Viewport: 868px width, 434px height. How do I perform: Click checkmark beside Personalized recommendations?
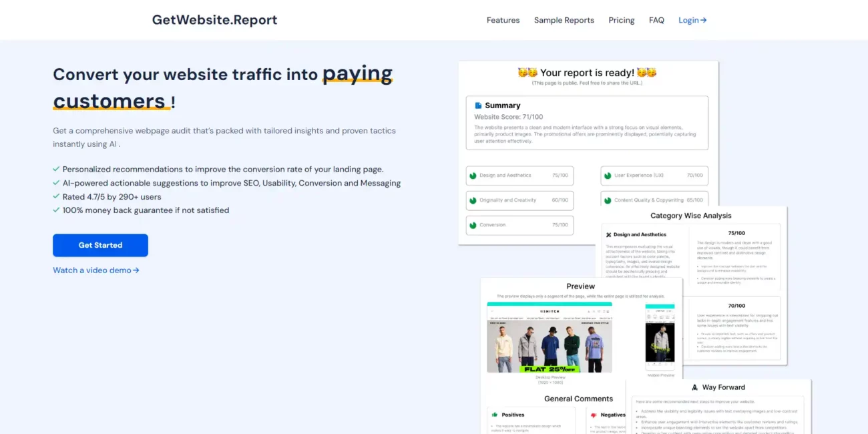tap(56, 170)
